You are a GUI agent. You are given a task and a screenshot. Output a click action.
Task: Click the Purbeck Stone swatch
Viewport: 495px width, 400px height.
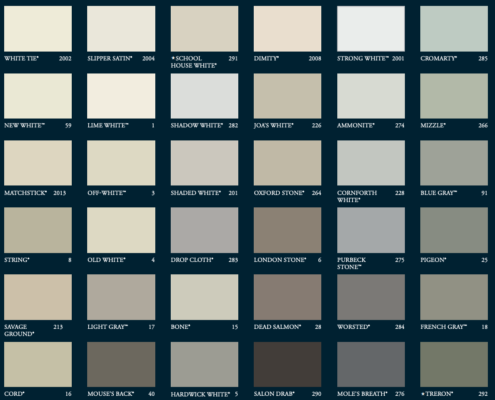[371, 230]
